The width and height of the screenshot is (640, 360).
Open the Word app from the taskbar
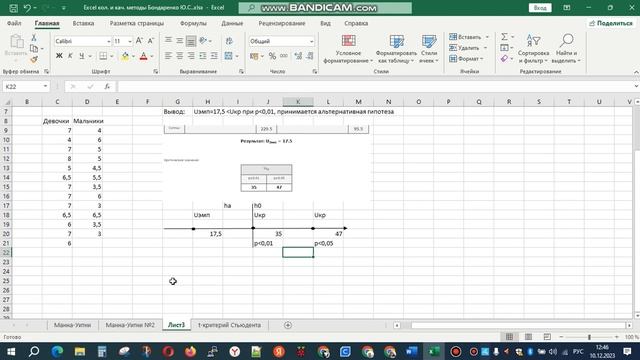pos(411,351)
